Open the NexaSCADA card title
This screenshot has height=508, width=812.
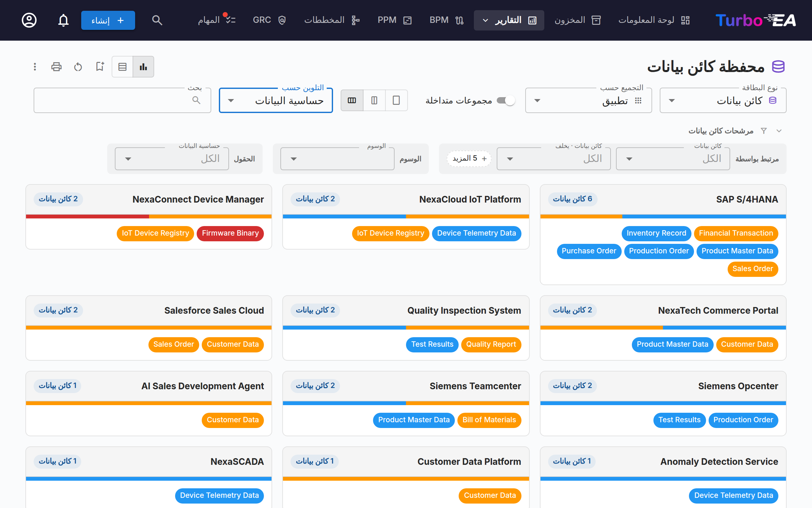[237, 462]
